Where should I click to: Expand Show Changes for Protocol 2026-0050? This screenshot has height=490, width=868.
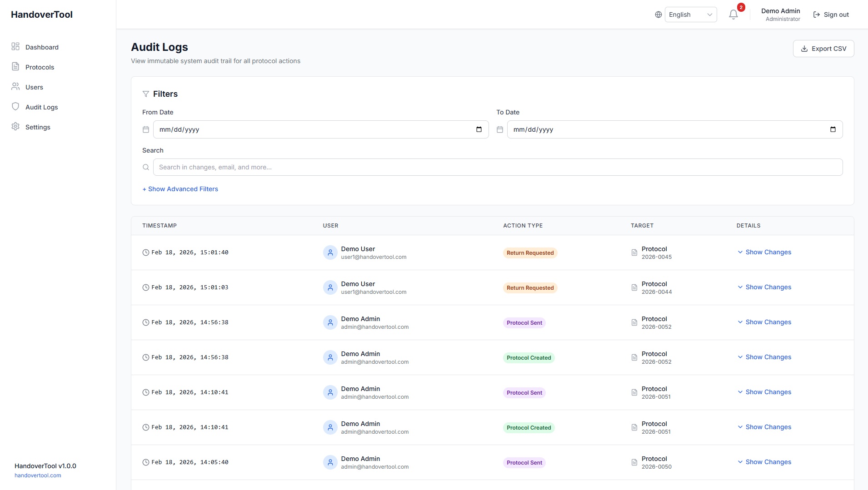764,462
